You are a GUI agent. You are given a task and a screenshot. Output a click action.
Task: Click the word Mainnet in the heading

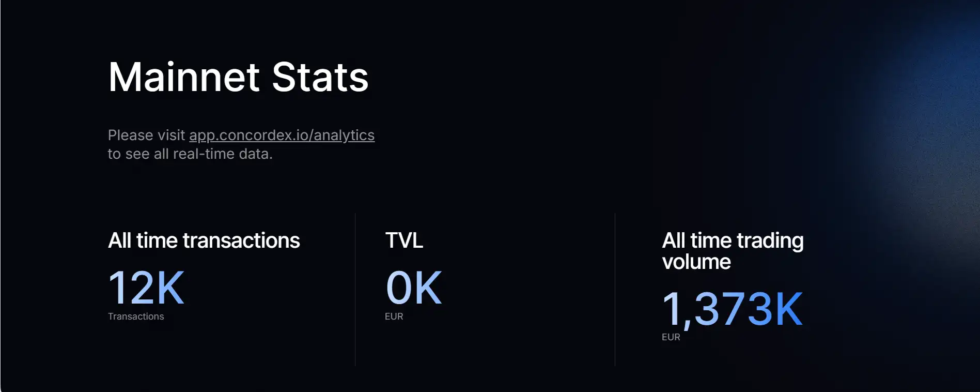(183, 78)
